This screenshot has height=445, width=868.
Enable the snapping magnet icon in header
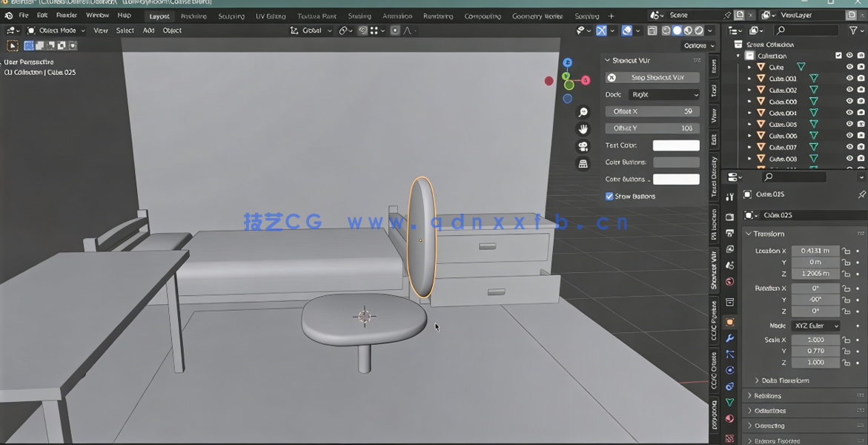pos(363,30)
